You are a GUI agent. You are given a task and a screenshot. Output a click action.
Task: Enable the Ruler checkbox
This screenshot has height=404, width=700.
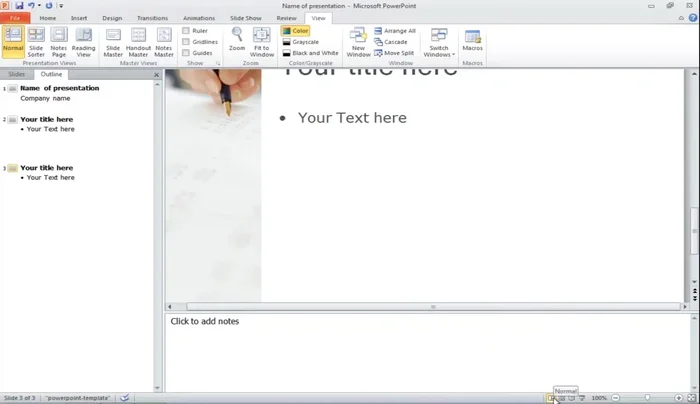tap(186, 31)
